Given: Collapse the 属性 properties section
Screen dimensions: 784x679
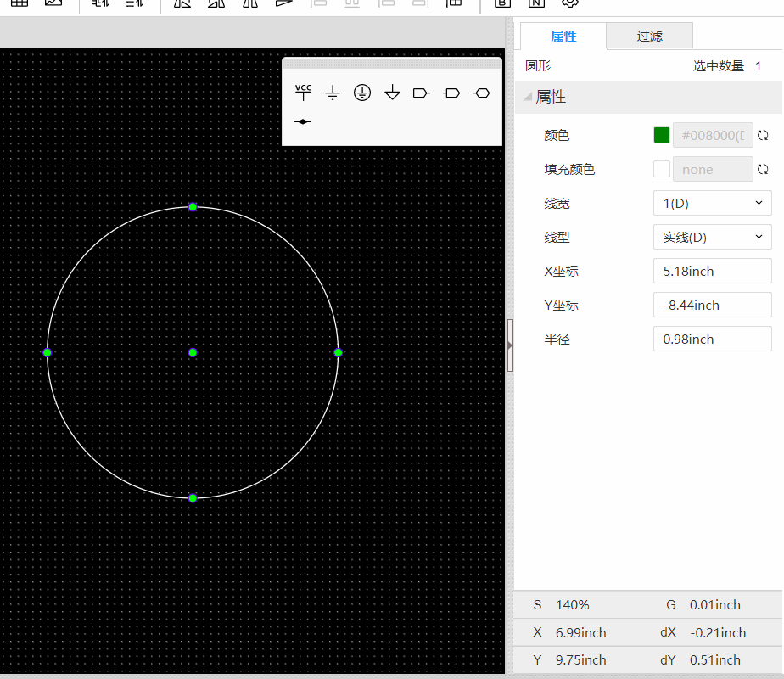Looking at the screenshot, I should 529,97.
